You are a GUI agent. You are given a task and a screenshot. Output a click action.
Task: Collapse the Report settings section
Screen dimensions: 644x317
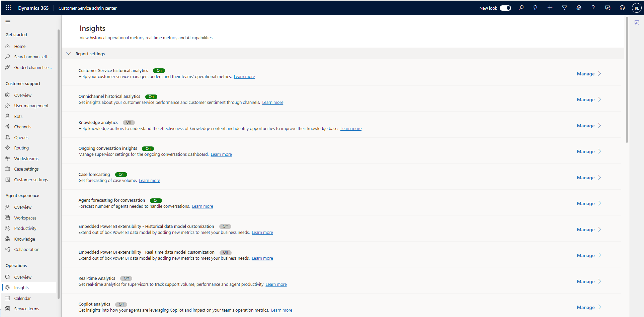coord(68,53)
